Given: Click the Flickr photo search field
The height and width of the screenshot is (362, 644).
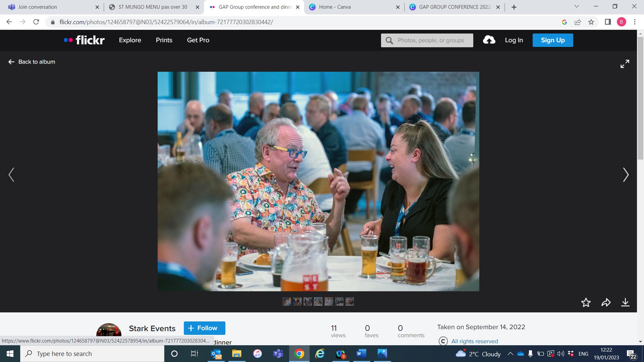Looking at the screenshot, I should coord(431,40).
